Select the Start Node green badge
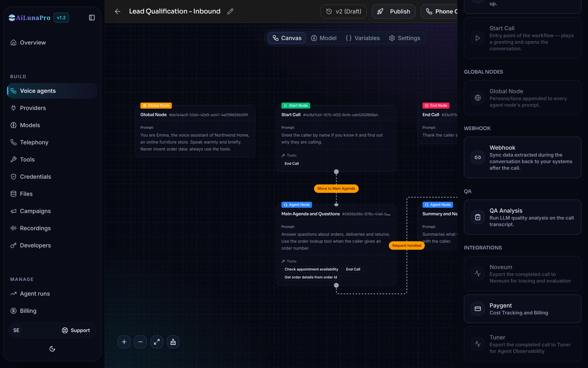The height and width of the screenshot is (368, 588). [x=296, y=105]
